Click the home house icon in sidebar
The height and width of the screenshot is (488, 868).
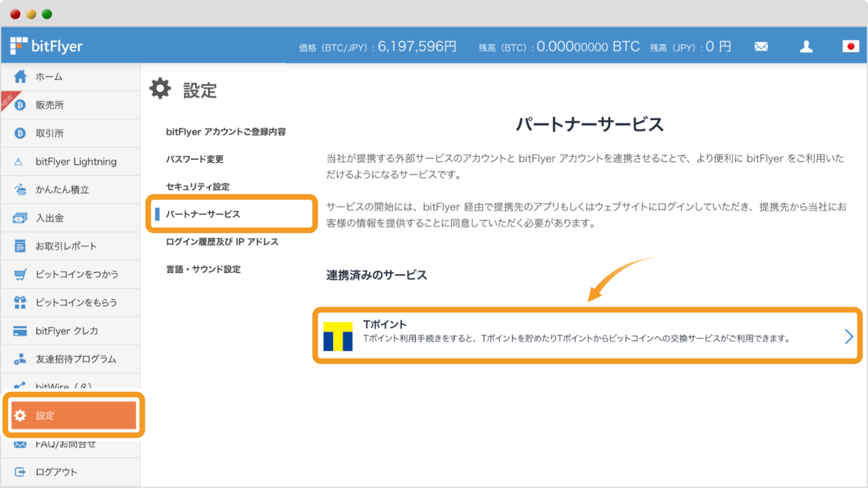coord(20,76)
